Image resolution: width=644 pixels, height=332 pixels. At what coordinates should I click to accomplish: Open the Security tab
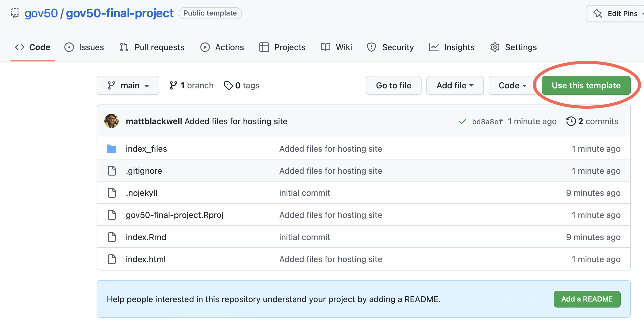[390, 47]
